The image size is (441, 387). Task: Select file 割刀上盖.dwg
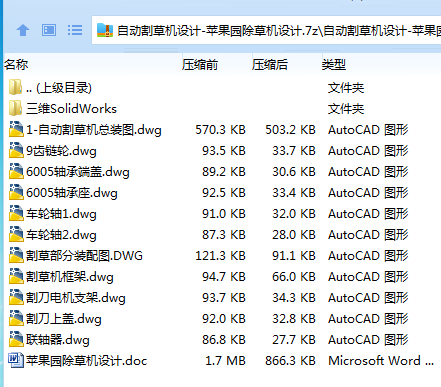coord(64,319)
